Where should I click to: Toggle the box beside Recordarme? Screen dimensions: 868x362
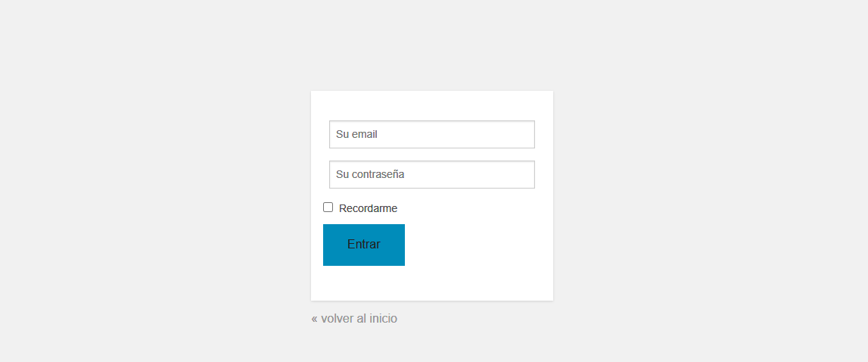(328, 208)
